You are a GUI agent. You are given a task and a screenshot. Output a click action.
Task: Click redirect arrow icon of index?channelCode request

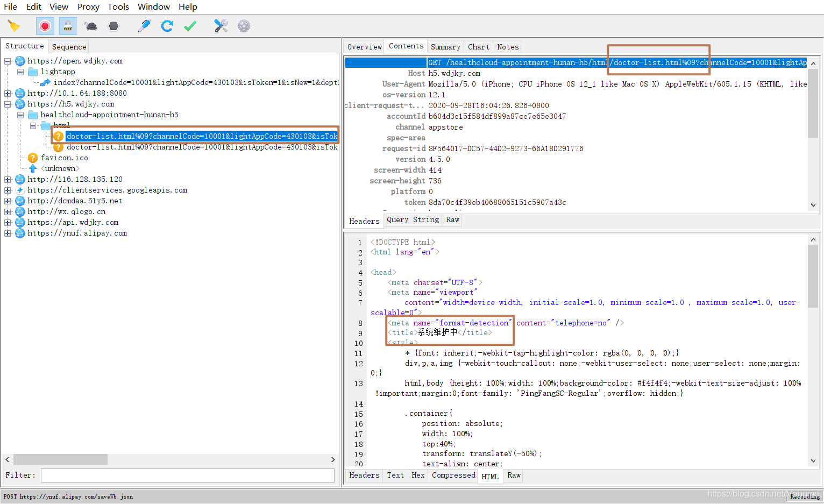click(46, 82)
